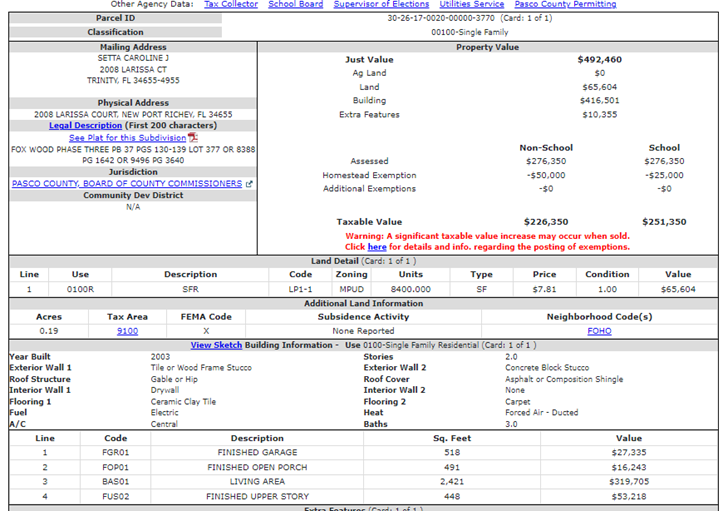The height and width of the screenshot is (511, 723).
Task: Click zoning MPUD cell
Action: [x=351, y=290]
